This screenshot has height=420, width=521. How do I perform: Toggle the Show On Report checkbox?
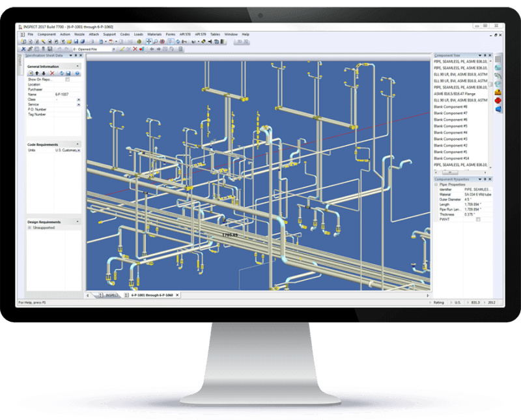point(68,79)
